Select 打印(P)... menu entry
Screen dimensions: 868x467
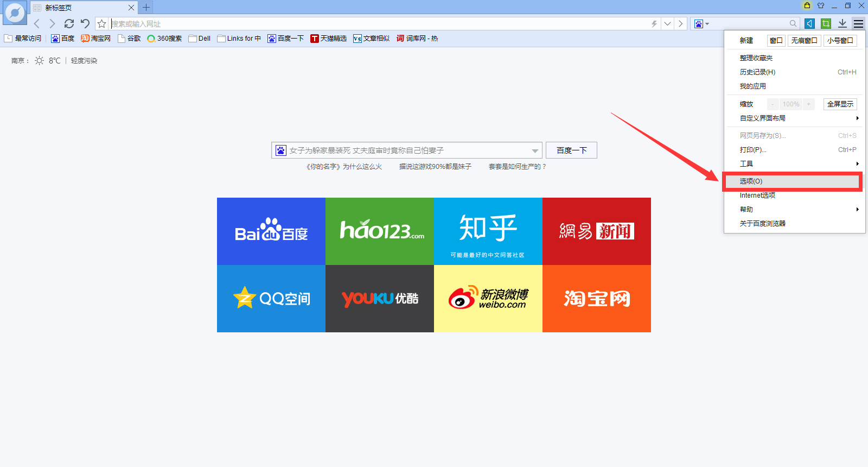click(x=795, y=149)
